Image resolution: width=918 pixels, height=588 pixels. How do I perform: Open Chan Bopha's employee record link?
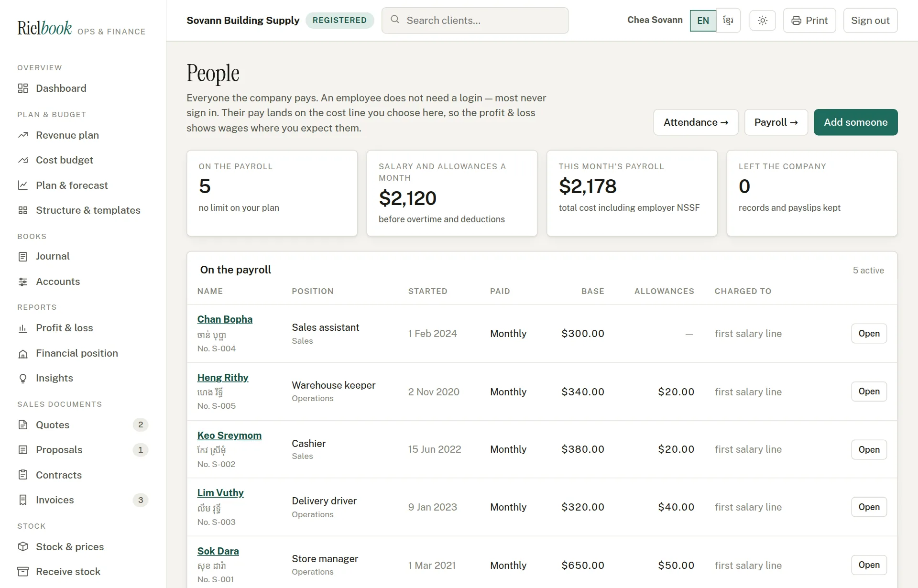point(225,319)
